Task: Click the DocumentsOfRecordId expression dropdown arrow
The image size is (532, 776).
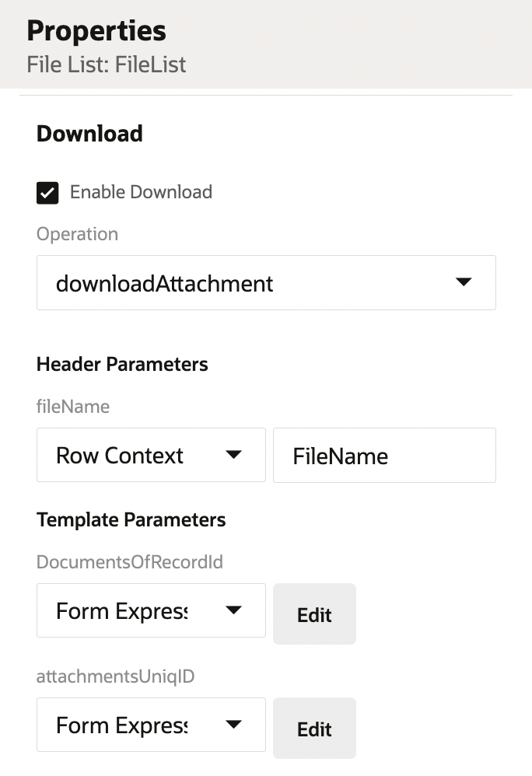Action: (x=233, y=610)
